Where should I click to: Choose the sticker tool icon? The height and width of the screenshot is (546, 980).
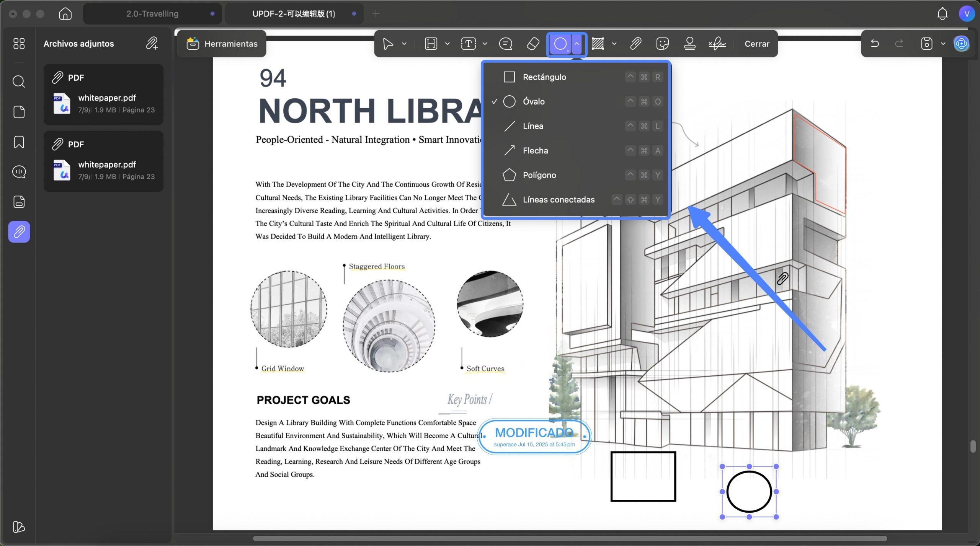[662, 44]
